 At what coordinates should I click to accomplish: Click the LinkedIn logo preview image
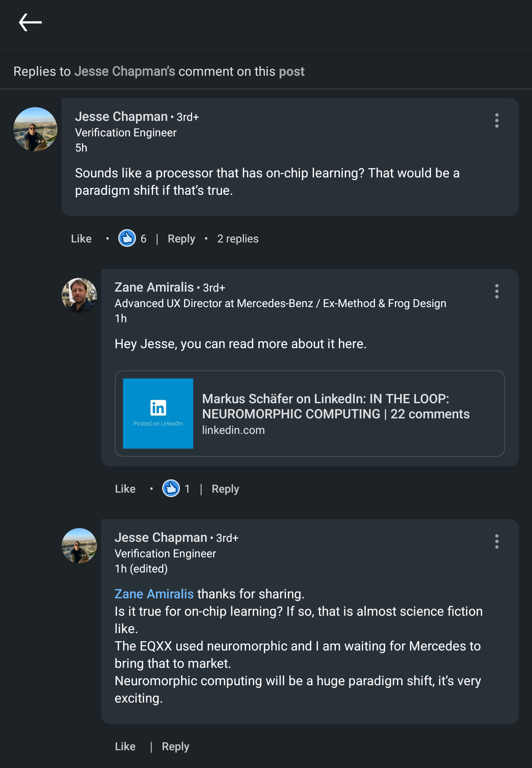pos(158,413)
